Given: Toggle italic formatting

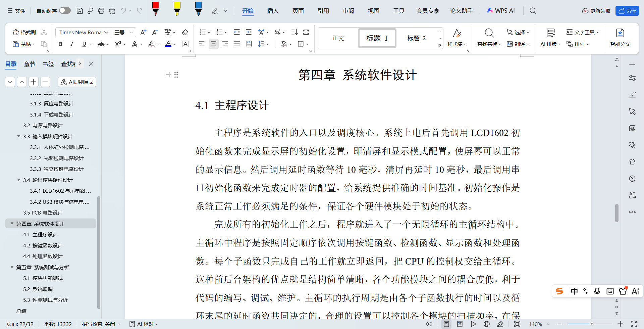Looking at the screenshot, I should pyautogui.click(x=72, y=44).
